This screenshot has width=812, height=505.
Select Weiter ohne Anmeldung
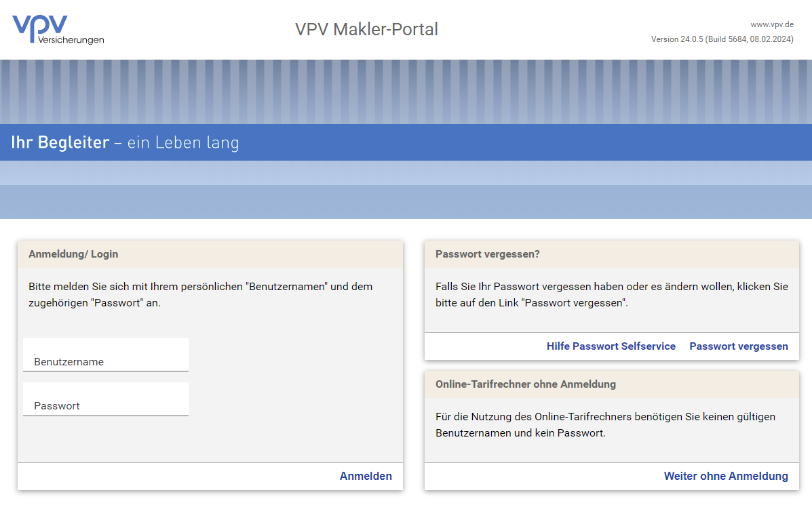pyautogui.click(x=726, y=476)
